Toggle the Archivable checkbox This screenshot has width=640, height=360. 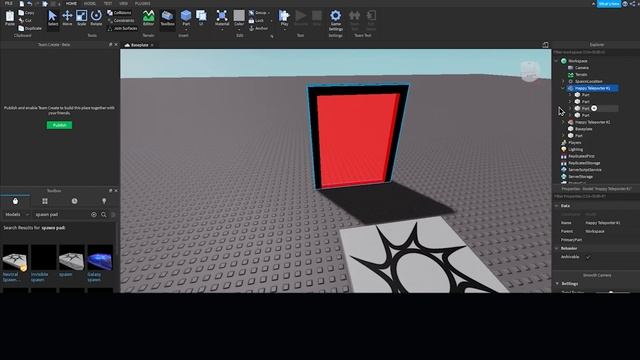588,257
